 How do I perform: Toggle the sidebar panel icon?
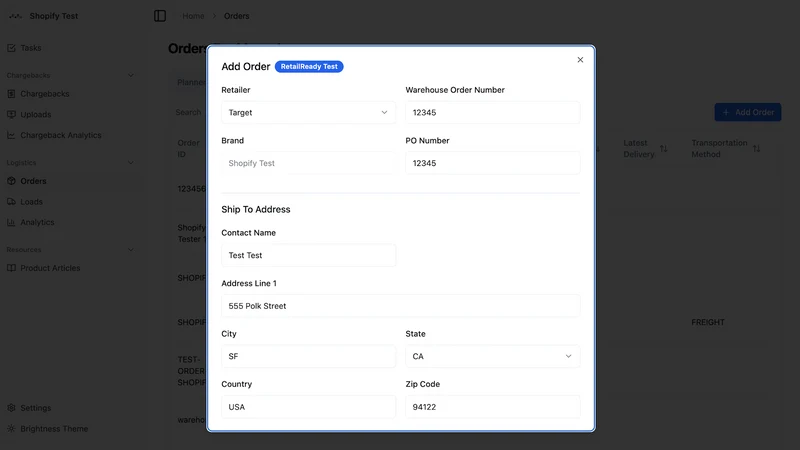[x=160, y=16]
